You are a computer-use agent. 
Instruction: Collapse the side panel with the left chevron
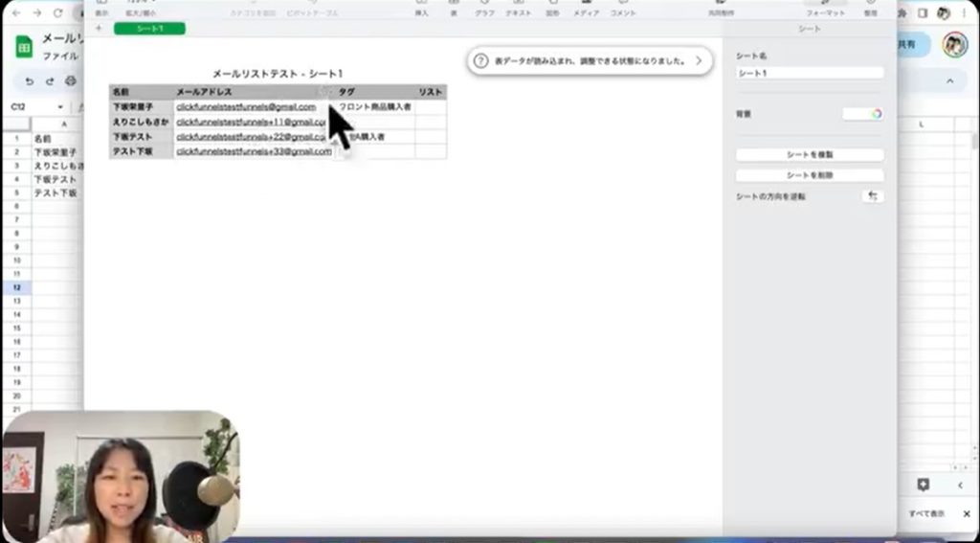960,486
